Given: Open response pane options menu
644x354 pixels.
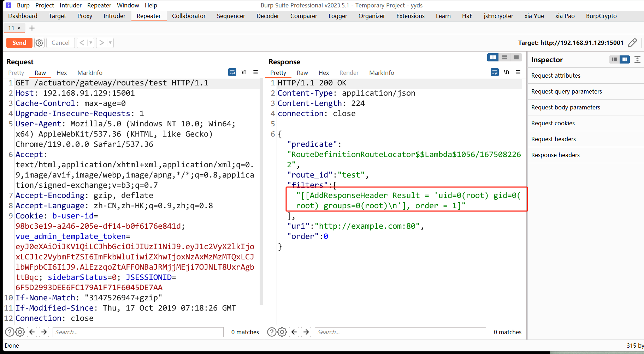Looking at the screenshot, I should (x=518, y=72).
